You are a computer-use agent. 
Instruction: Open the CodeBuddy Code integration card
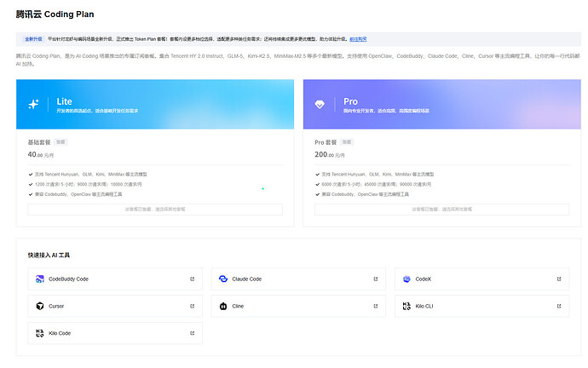[115, 279]
